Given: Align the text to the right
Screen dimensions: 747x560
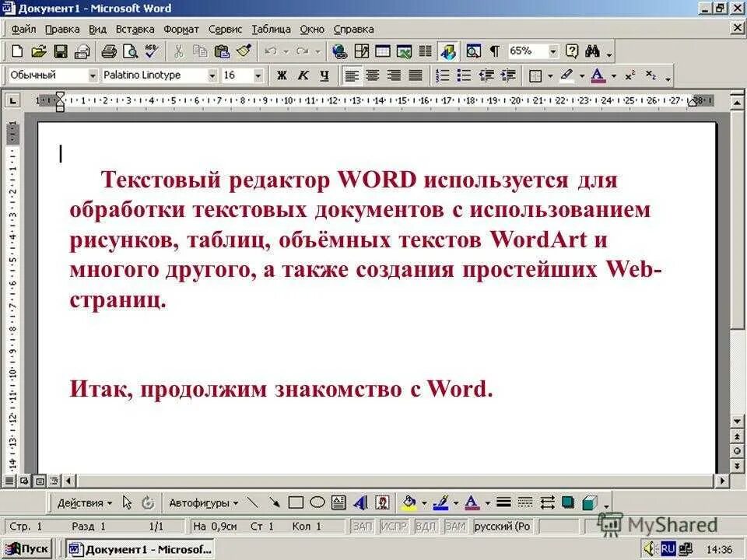Looking at the screenshot, I should [395, 75].
